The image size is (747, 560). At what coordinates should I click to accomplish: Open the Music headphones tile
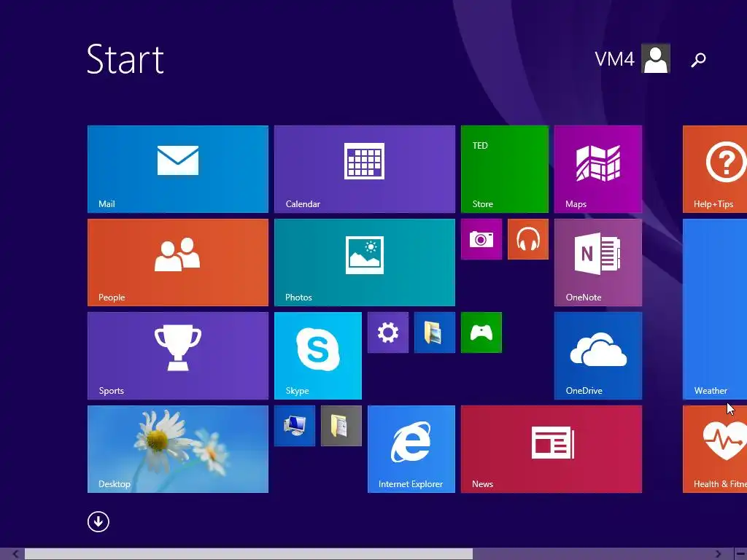528,239
